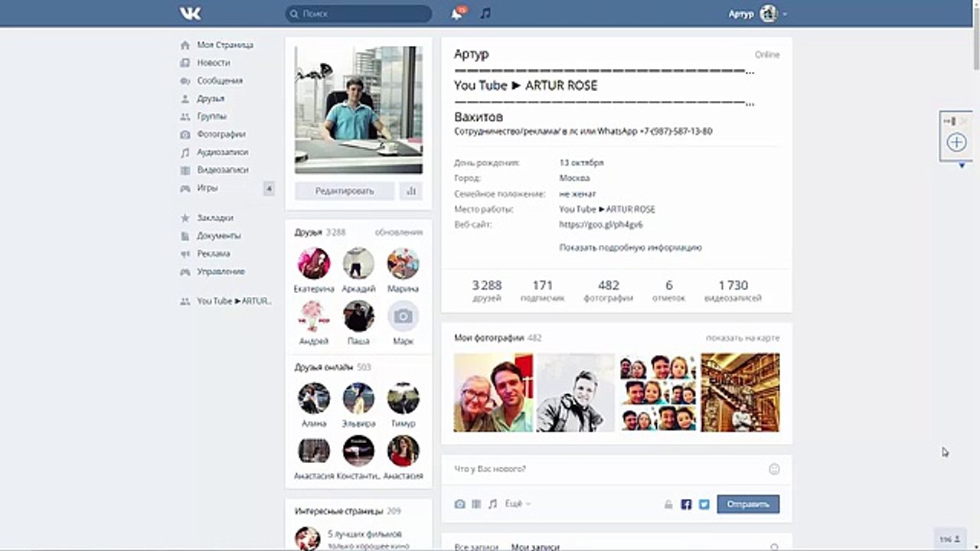
Task: Switch to the Мои записи tab
Action: 535,547
